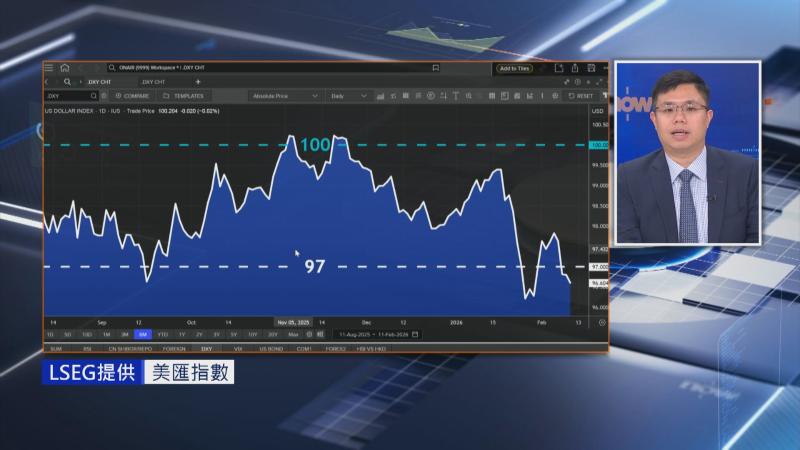
Task: Click the Add to Tiles button
Action: (x=515, y=68)
